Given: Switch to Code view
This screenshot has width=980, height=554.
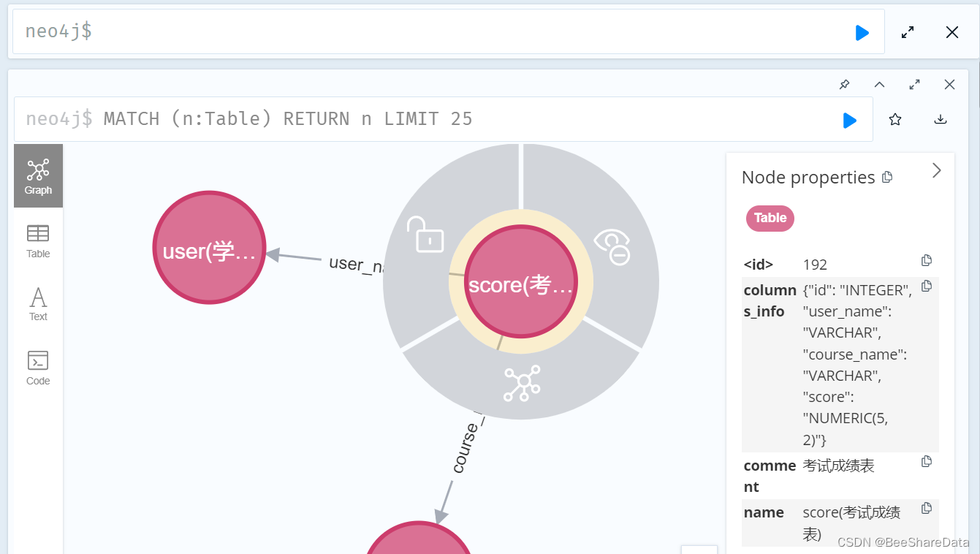Looking at the screenshot, I should pyautogui.click(x=38, y=368).
